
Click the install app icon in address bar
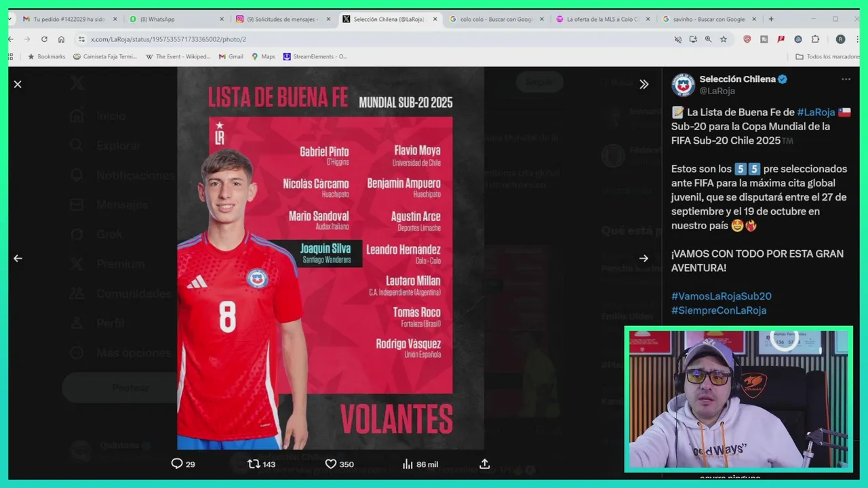(693, 39)
